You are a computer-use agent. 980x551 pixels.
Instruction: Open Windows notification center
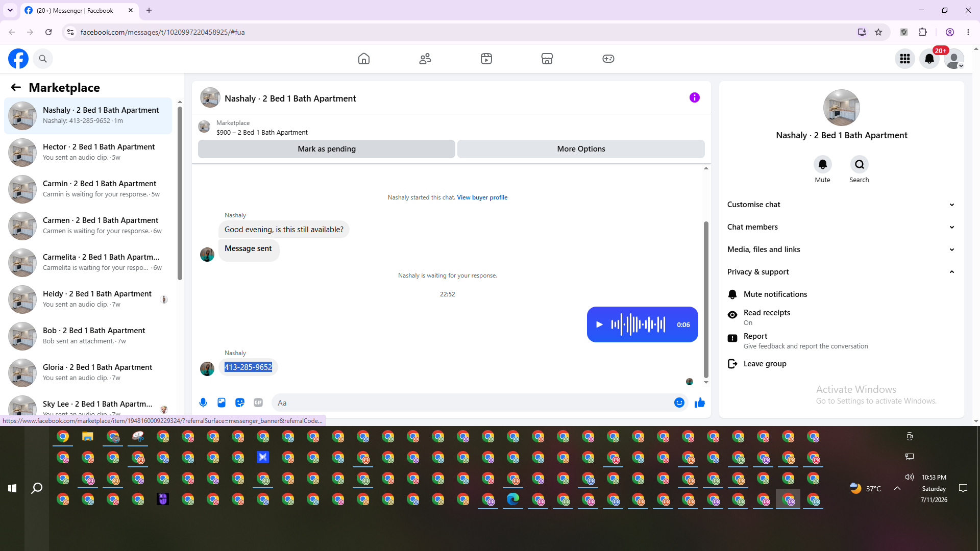tap(963, 488)
